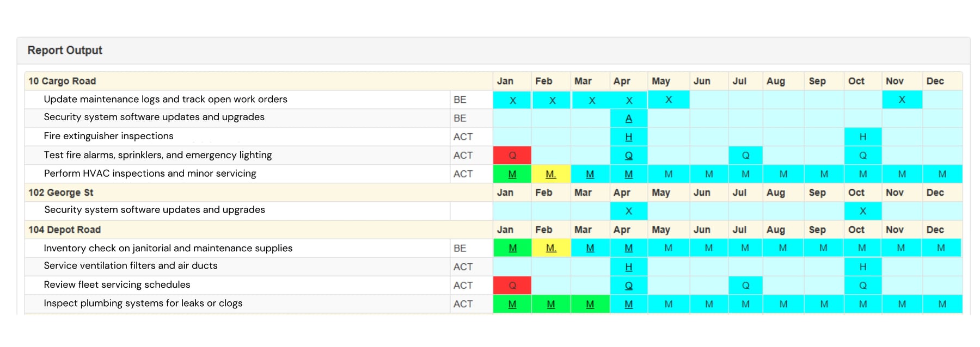Click May X for Update maintenance logs

point(669,100)
